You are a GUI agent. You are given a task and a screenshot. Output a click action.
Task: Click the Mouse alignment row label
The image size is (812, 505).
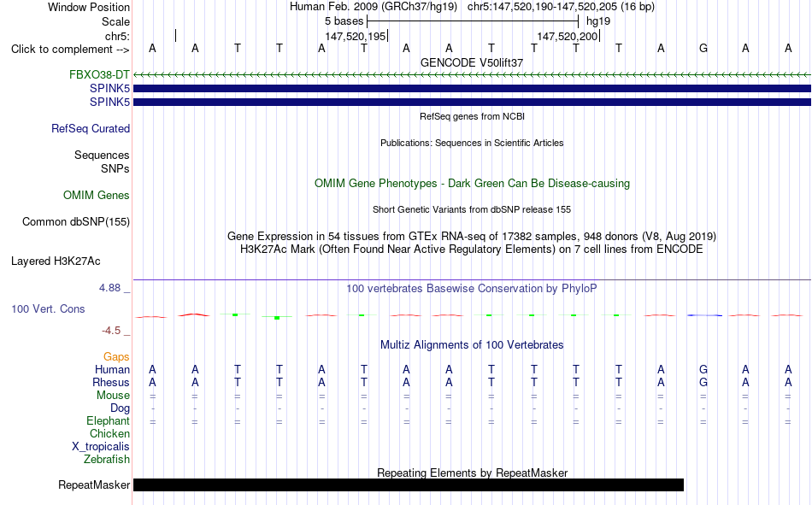pyautogui.click(x=114, y=395)
